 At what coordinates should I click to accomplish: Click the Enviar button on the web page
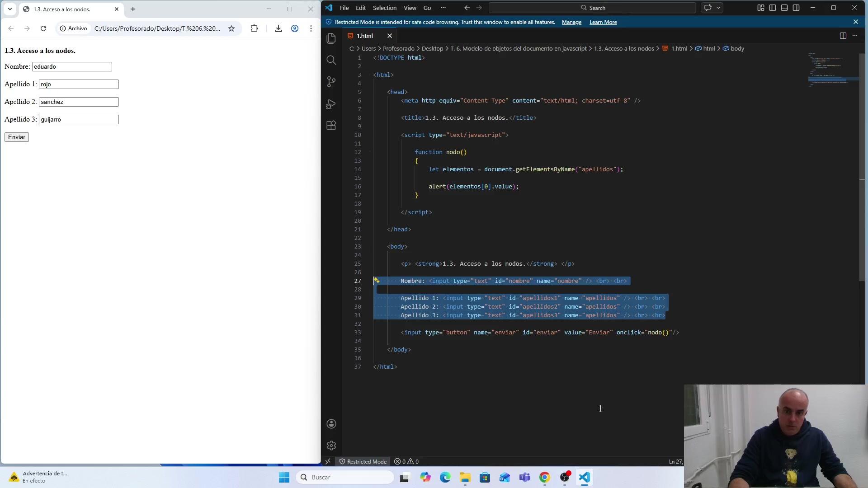pos(17,137)
